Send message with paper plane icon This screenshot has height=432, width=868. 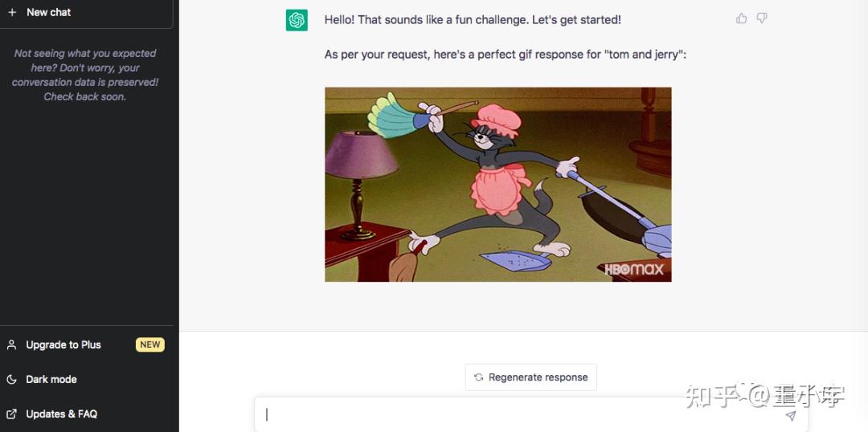[791, 416]
